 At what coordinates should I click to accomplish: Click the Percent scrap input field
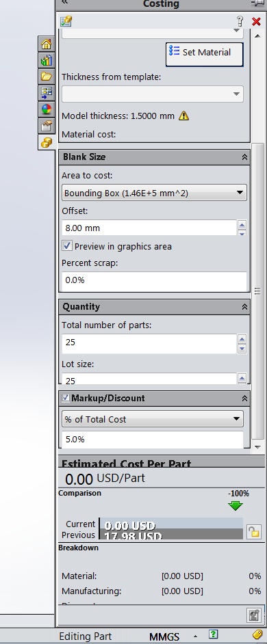pyautogui.click(x=154, y=280)
